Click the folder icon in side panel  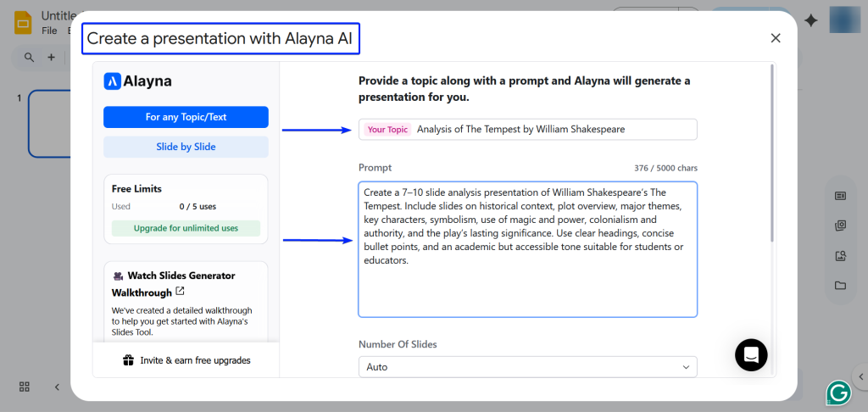[x=840, y=285]
